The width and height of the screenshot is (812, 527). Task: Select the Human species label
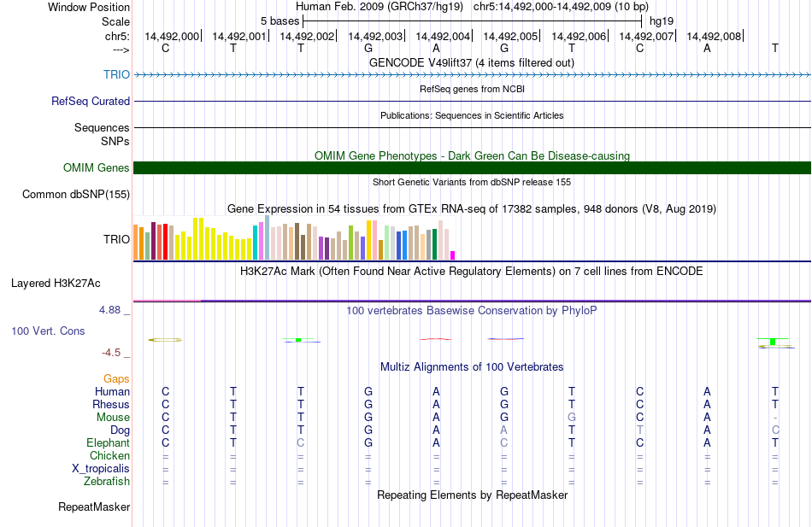(112, 392)
